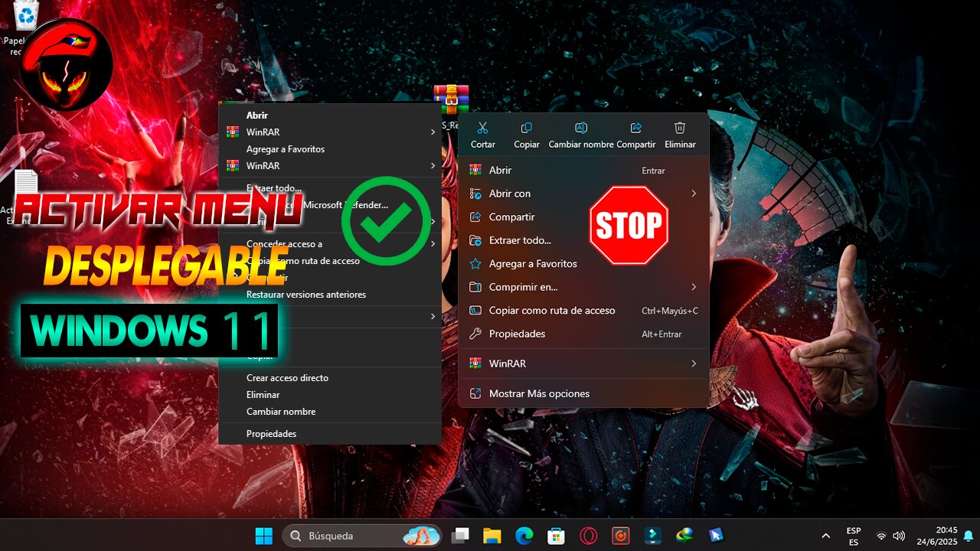
Task: Expand the Comprimir en... submenu arrow
Action: 694,287
